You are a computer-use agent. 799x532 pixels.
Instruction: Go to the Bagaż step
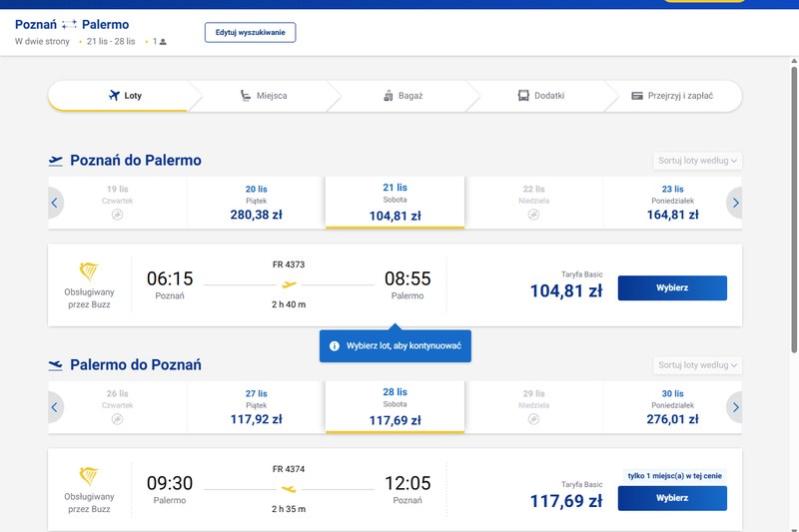click(x=403, y=96)
